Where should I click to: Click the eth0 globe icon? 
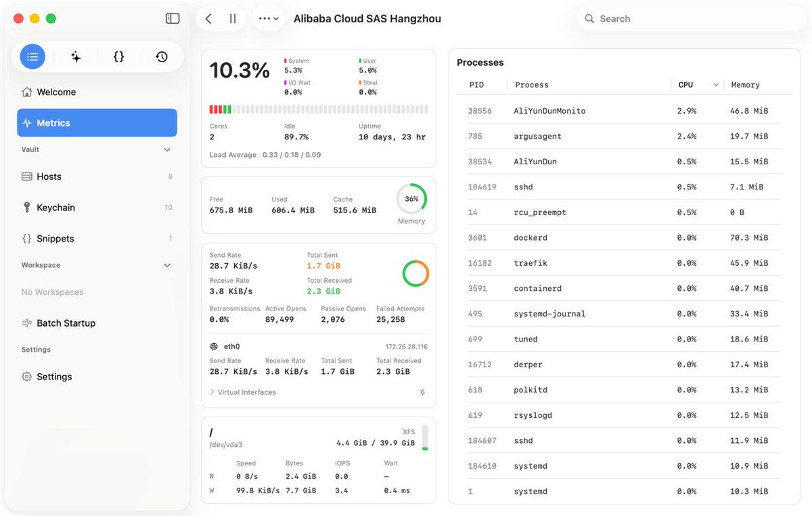215,346
